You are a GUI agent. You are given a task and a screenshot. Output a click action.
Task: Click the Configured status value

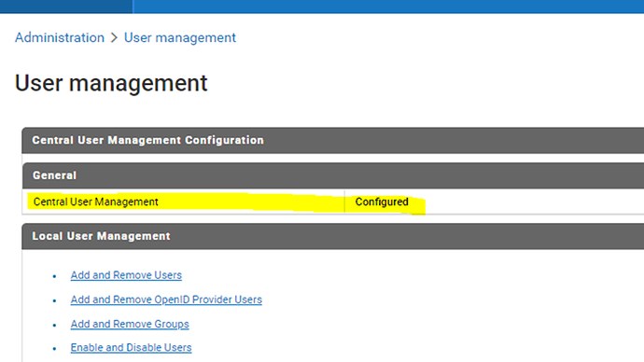[382, 202]
